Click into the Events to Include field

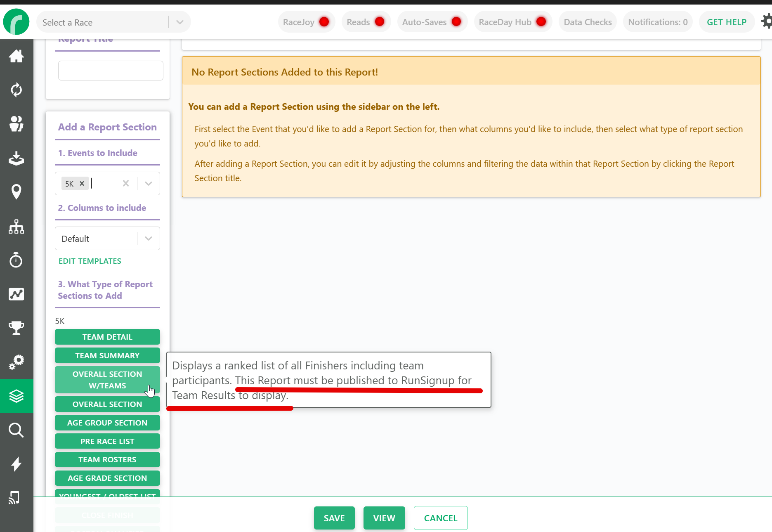(x=107, y=183)
